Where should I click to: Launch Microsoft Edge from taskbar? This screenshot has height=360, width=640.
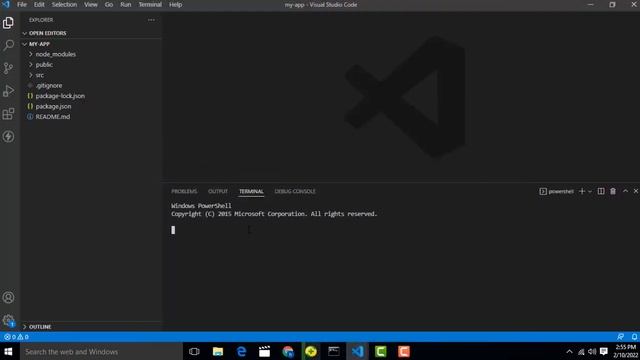[242, 351]
